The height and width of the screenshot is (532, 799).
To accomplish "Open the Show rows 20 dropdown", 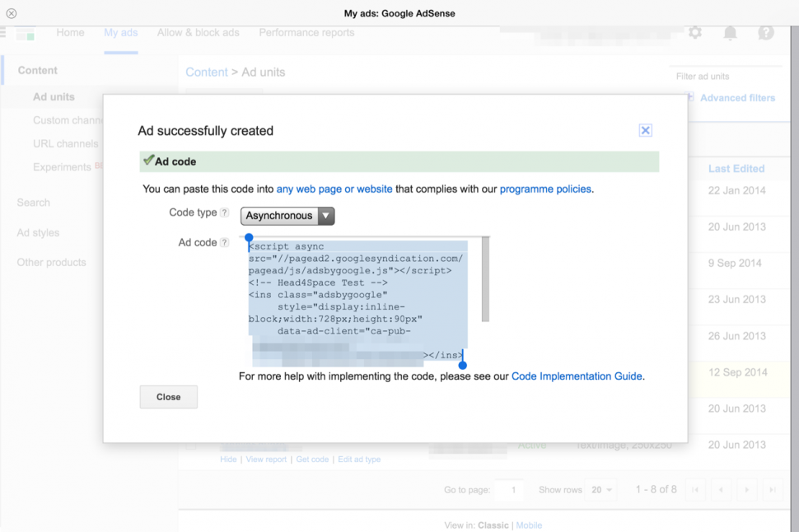I will click(600, 490).
